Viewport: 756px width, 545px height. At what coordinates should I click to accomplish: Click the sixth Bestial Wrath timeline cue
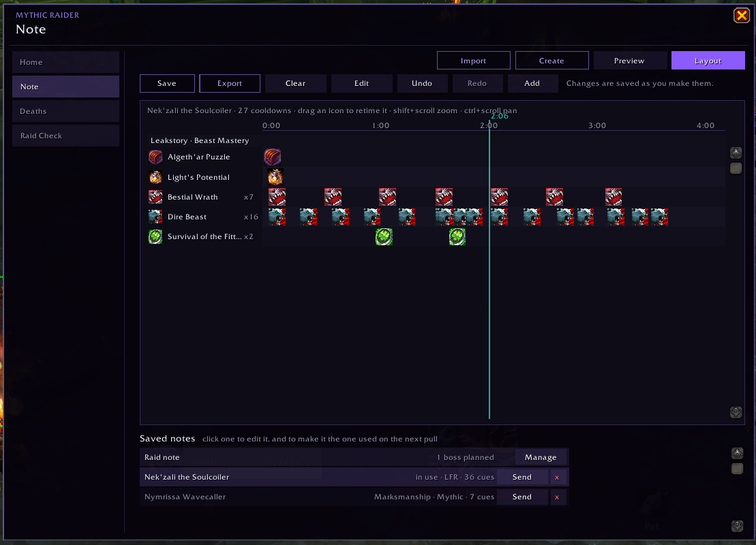[554, 197]
